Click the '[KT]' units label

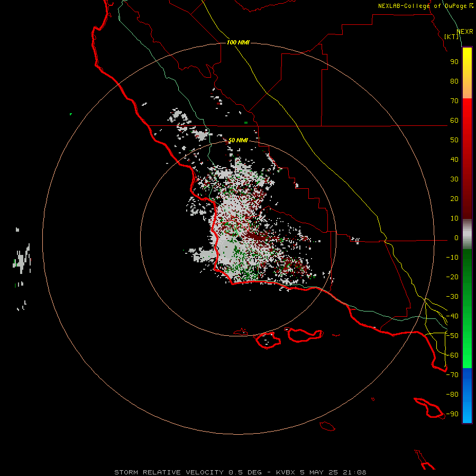pos(452,36)
